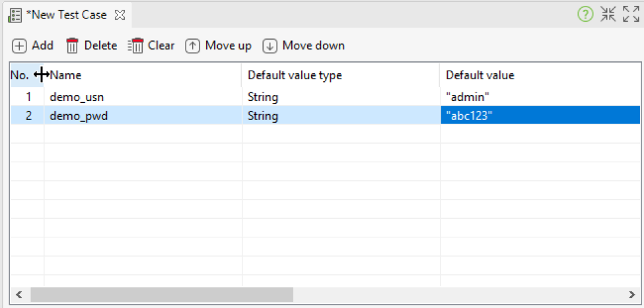
Task: Click the Move up arrow icon
Action: (x=192, y=46)
